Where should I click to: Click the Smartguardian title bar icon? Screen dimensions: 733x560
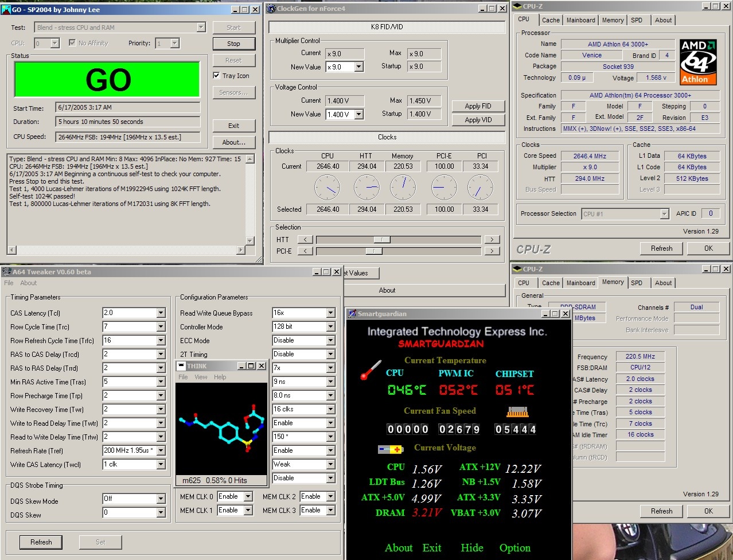click(352, 313)
